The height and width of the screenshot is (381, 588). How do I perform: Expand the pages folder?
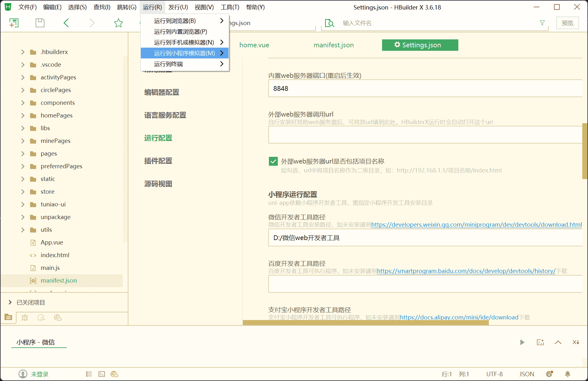(x=23, y=154)
